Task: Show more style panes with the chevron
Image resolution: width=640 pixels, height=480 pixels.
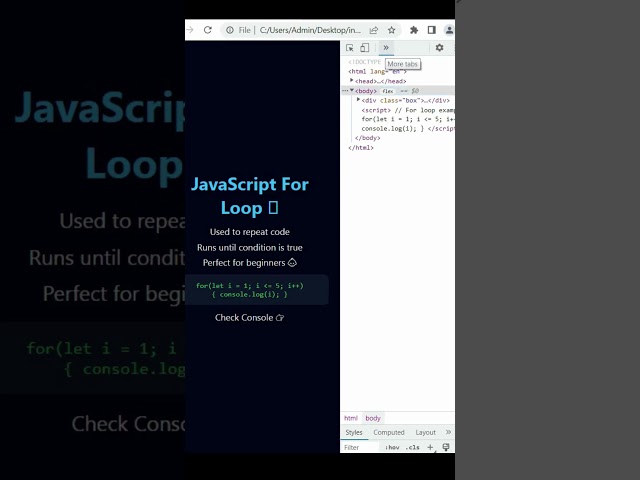Action: pos(449,432)
